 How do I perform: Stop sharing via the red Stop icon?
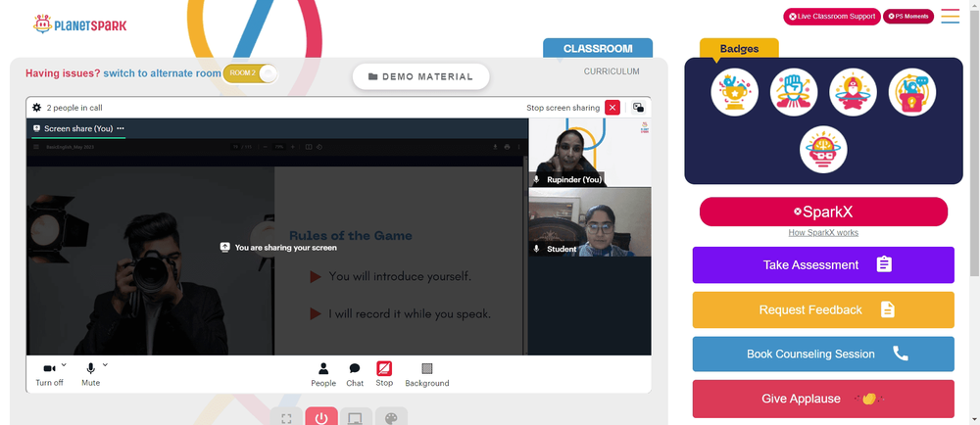tap(384, 368)
